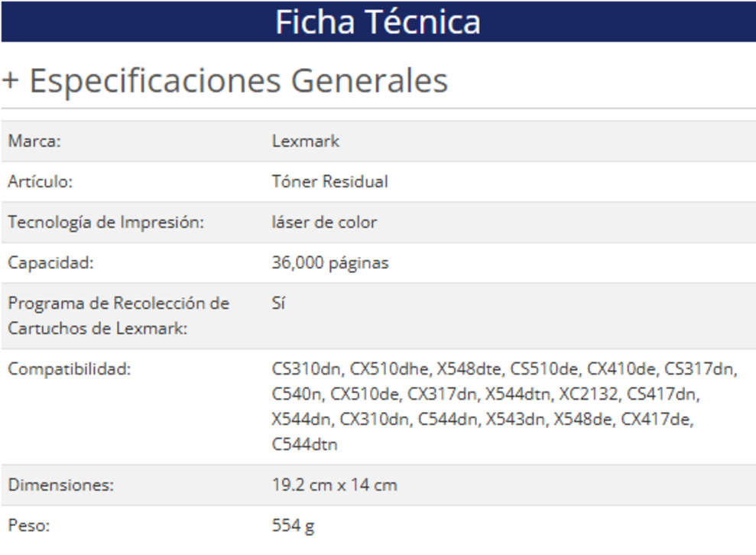Image resolution: width=756 pixels, height=555 pixels.
Task: Select the Dimensiones row label
Action: (x=60, y=485)
